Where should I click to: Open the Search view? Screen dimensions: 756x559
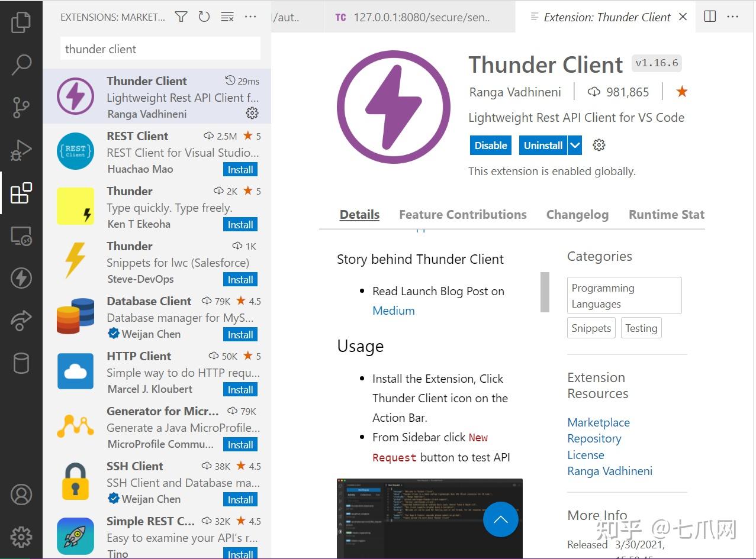click(x=21, y=64)
